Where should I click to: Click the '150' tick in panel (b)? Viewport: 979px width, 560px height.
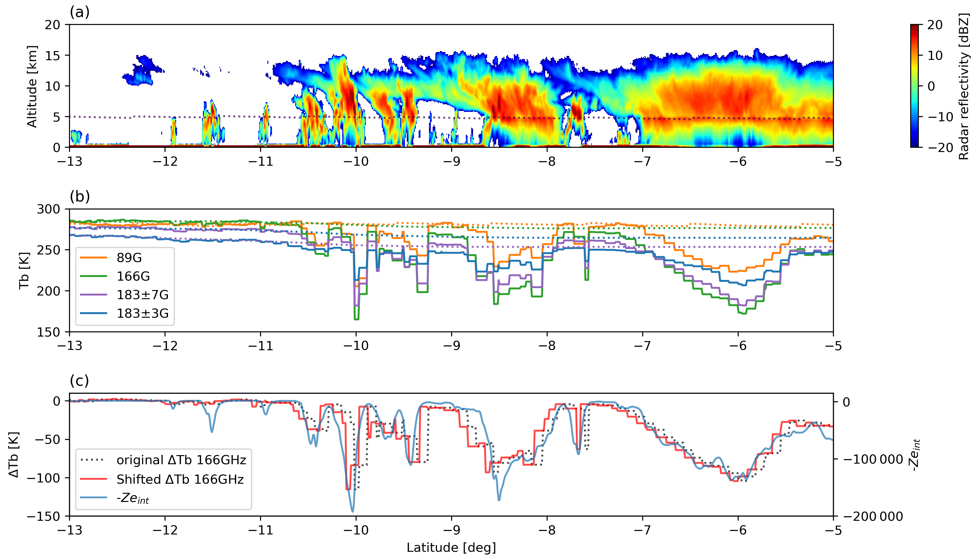coord(48,332)
